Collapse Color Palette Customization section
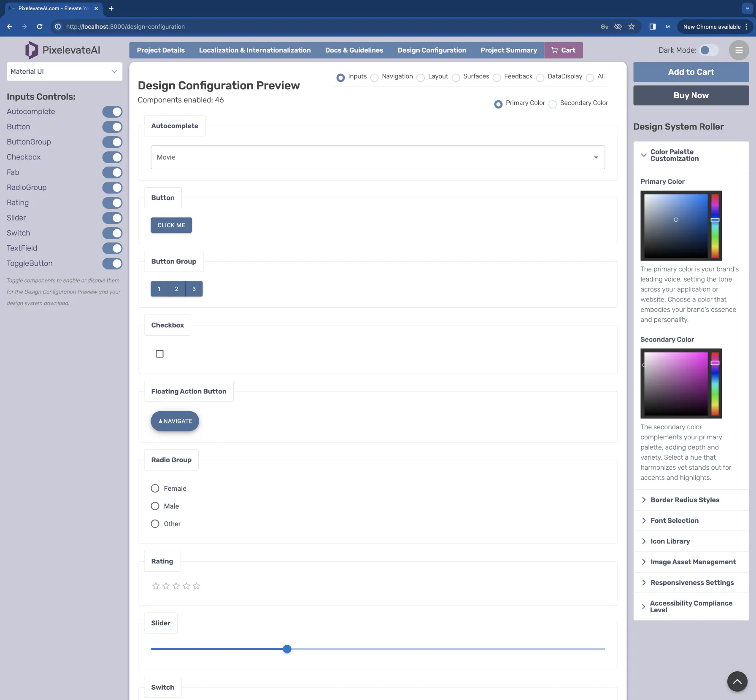Viewport: 756px width, 700px height. 691,155
